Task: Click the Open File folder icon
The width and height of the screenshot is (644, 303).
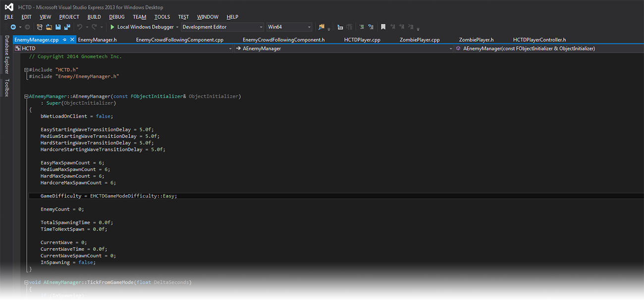Action: coord(49,27)
